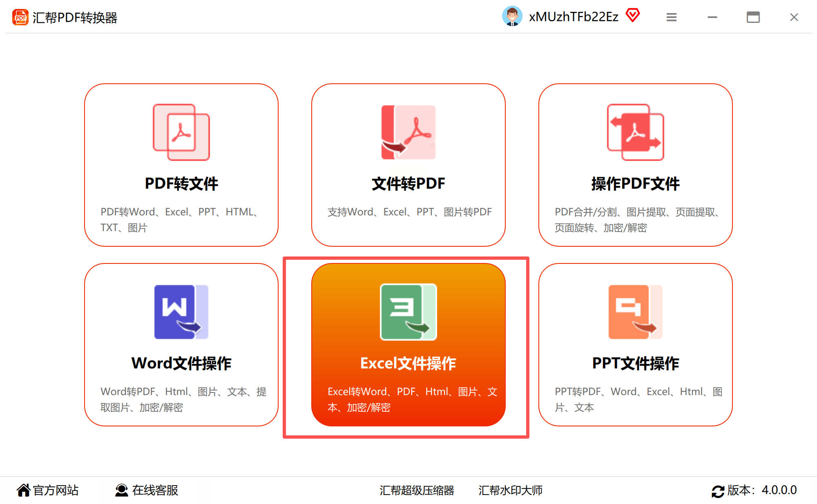The width and height of the screenshot is (817, 504).
Task: Contact 在线客服 support
Action: pos(147,490)
